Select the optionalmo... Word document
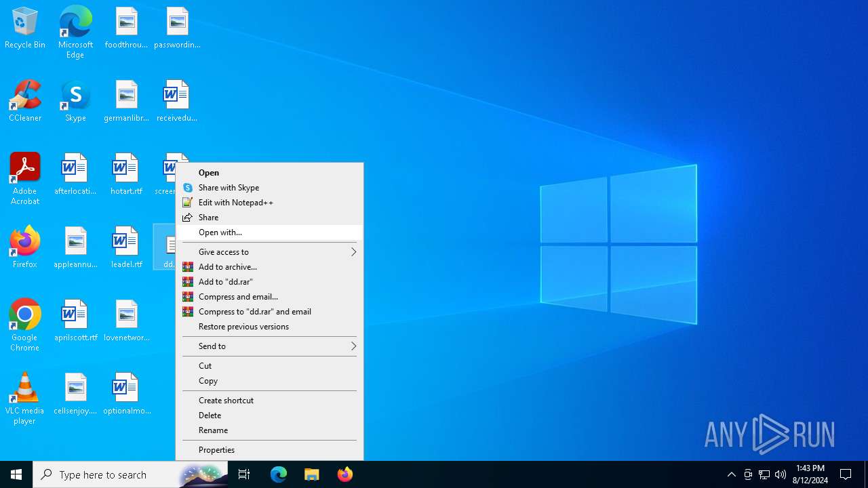 [126, 394]
